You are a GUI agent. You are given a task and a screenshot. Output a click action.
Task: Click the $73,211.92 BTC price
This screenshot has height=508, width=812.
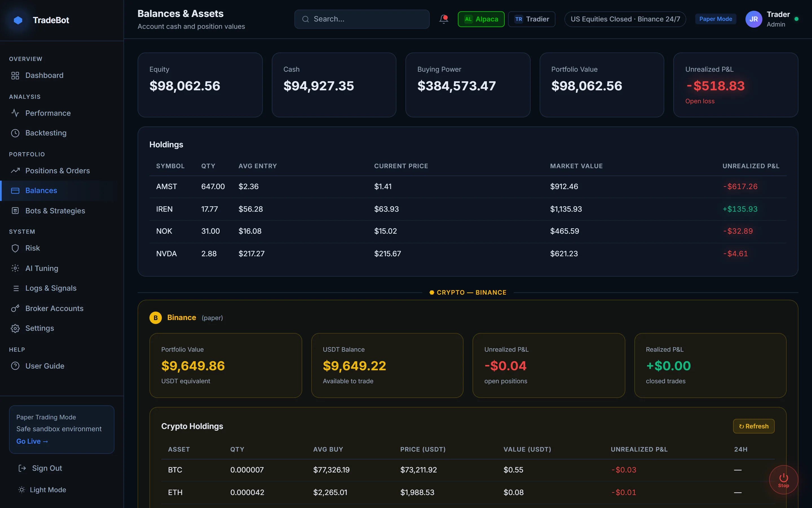click(x=418, y=470)
